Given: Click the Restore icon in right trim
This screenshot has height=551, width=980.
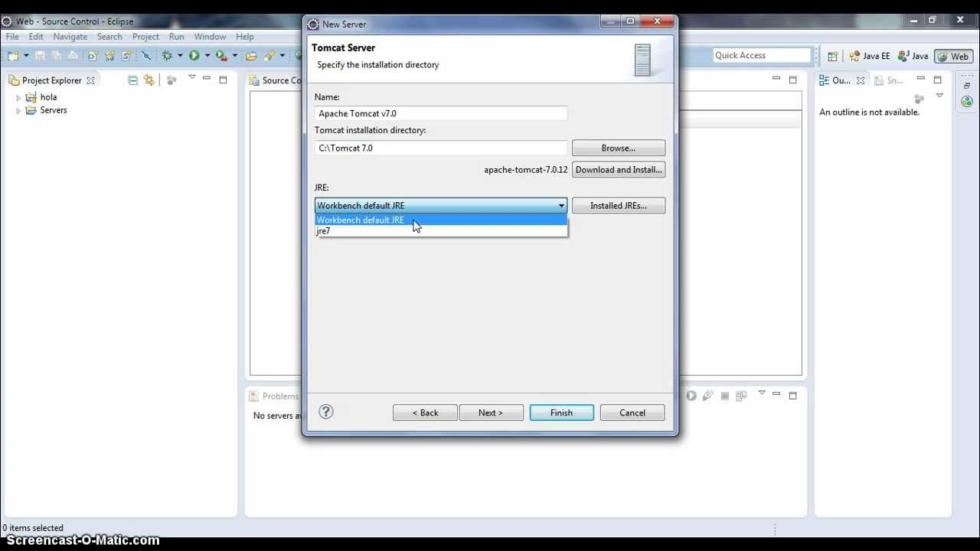Looking at the screenshot, I should click(x=967, y=86).
